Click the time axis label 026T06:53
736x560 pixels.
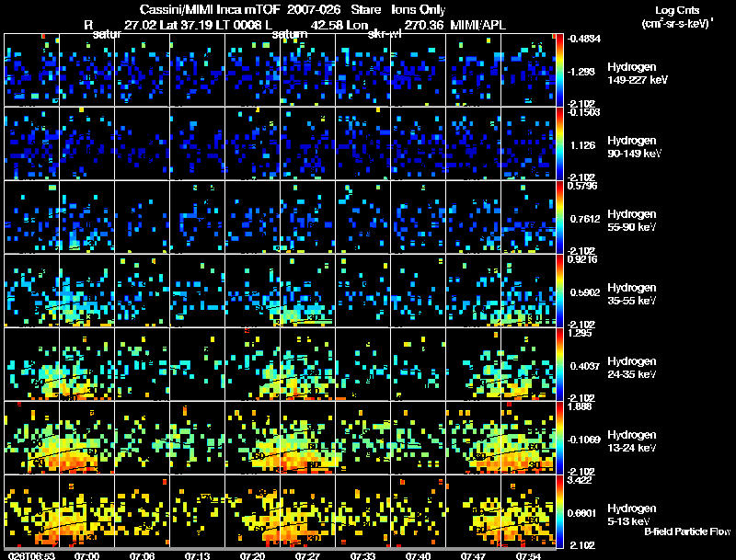coord(31,555)
